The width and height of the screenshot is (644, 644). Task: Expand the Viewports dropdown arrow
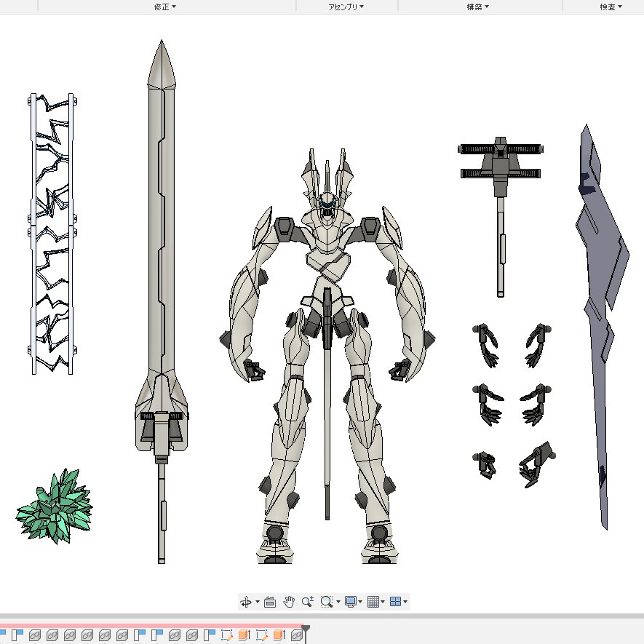click(405, 602)
